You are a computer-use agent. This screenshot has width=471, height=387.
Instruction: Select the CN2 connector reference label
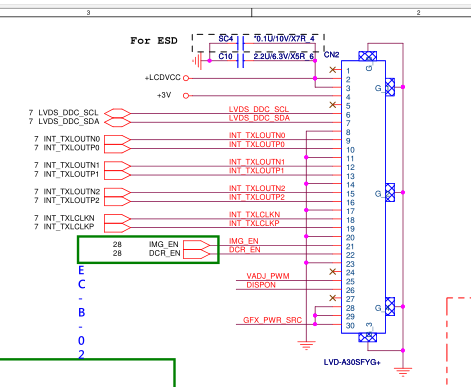[331, 55]
